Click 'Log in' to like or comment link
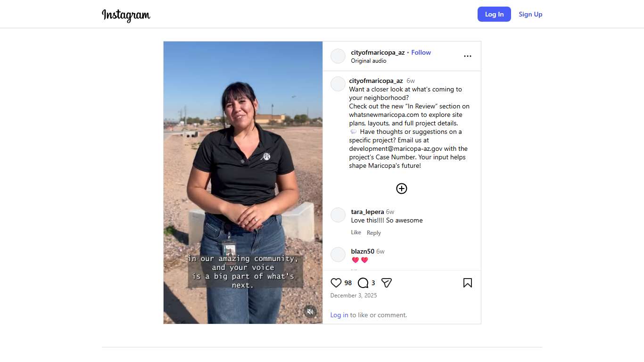 point(339,315)
